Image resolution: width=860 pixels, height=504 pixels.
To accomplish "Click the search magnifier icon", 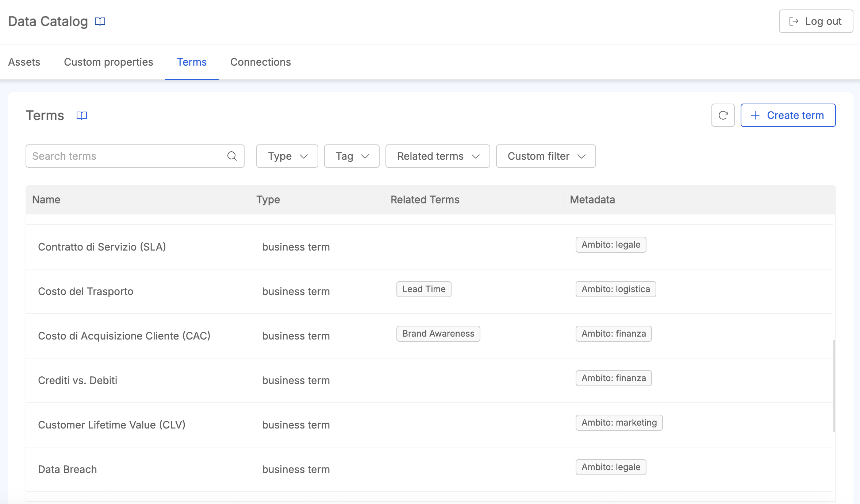I will coord(232,156).
